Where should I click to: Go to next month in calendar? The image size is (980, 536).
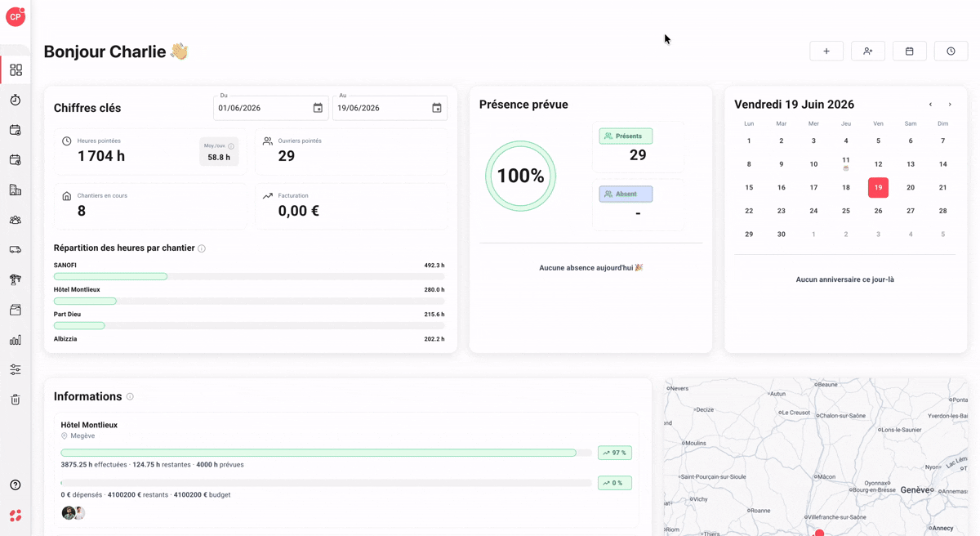[950, 105]
